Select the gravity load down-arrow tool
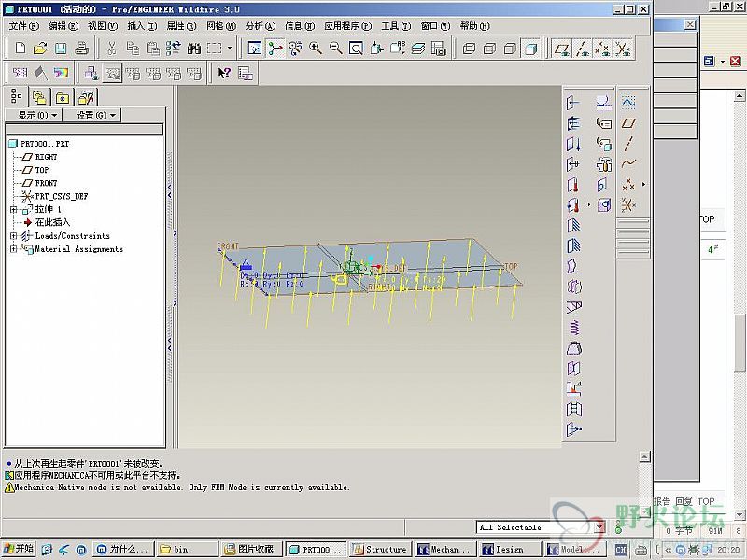 [573, 144]
